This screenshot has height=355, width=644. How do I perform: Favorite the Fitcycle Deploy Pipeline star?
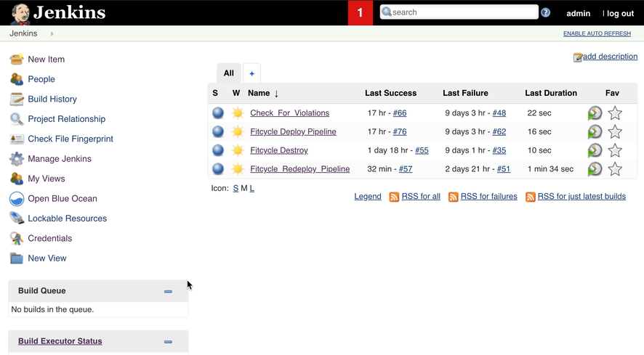[615, 131]
